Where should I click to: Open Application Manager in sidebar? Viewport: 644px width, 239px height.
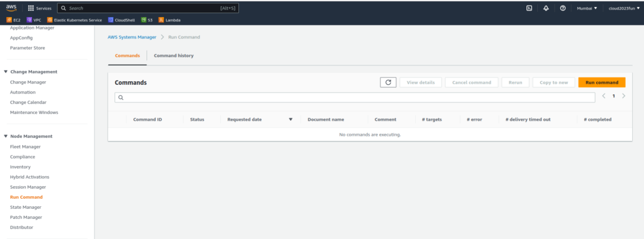[32, 28]
